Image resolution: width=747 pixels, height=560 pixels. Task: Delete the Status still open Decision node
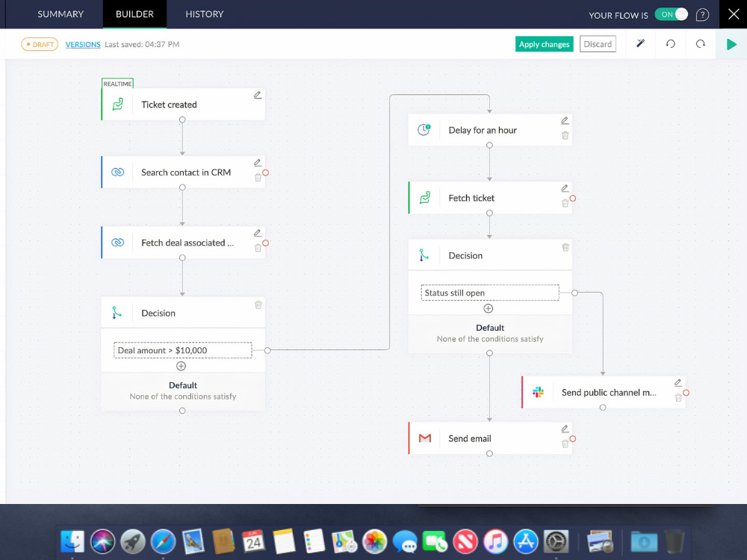click(x=565, y=247)
